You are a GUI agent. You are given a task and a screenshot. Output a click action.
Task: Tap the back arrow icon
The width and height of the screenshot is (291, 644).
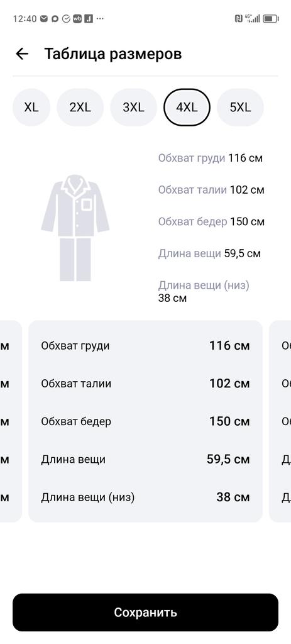click(x=22, y=54)
